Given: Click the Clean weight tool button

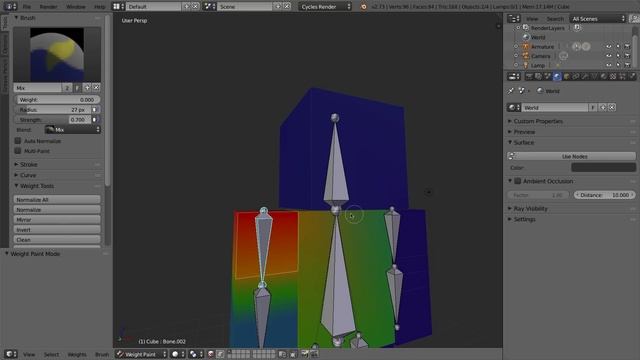Looking at the screenshot, I should click(x=57, y=240).
